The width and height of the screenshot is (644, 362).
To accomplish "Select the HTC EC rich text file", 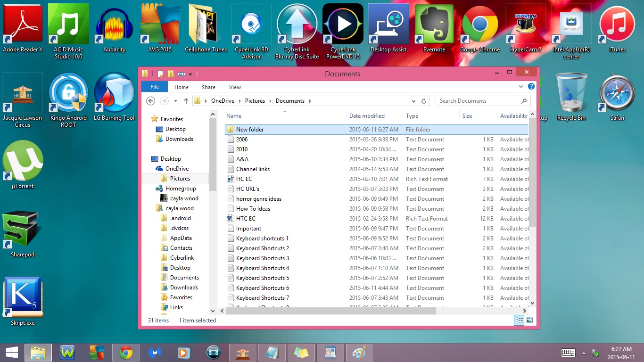I will pos(377,219).
